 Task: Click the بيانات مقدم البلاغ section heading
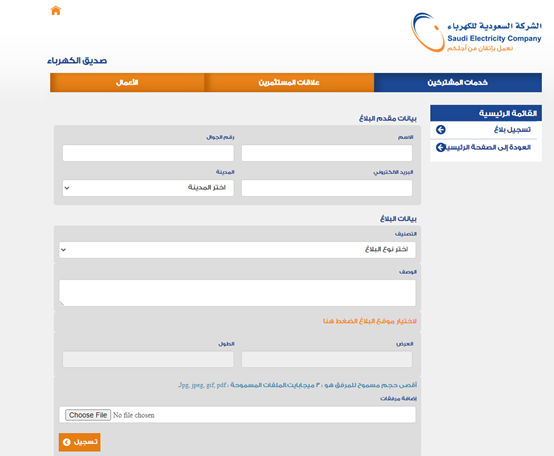pos(388,118)
